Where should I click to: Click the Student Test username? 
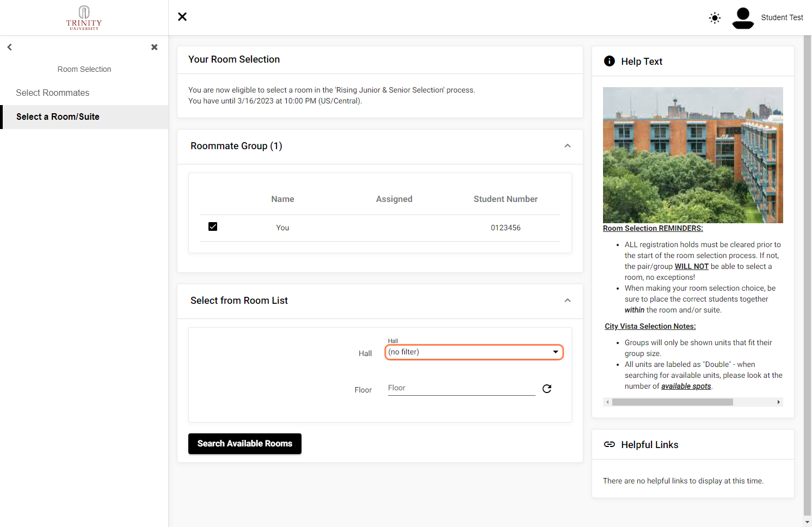click(782, 18)
